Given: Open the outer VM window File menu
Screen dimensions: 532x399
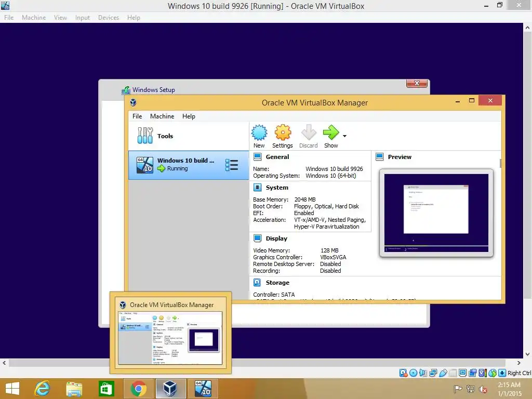Looking at the screenshot, I should pyautogui.click(x=9, y=17).
